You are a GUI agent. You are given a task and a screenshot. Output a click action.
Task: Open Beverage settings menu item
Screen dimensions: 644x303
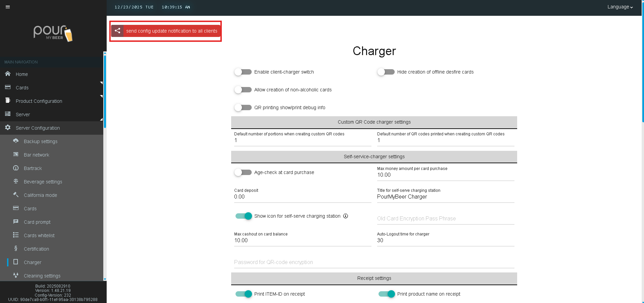coord(43,182)
